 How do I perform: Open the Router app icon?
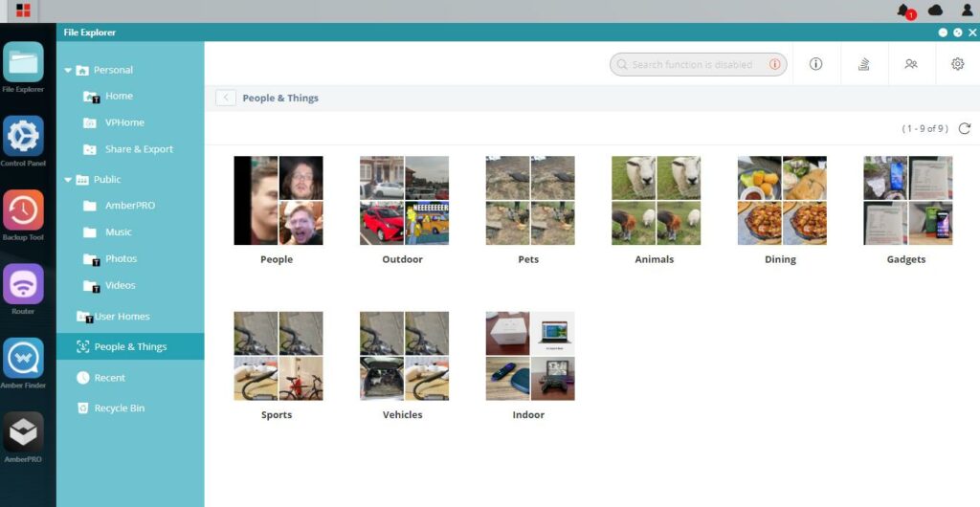[x=23, y=284]
